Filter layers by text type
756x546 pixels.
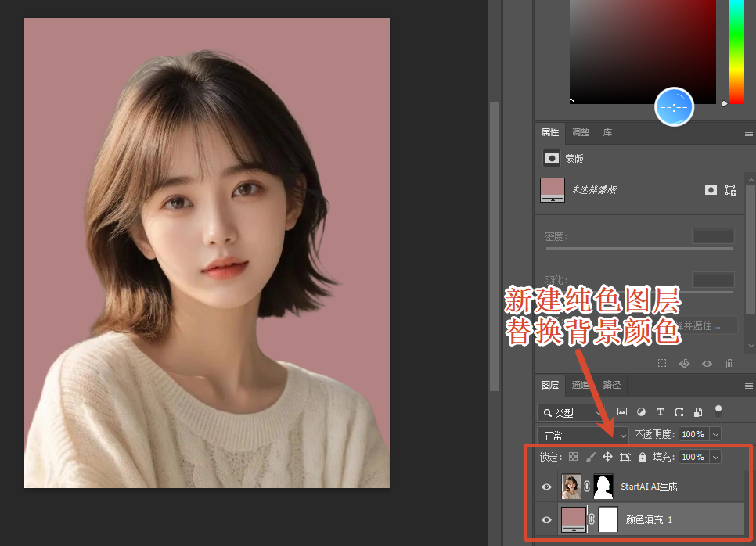coord(662,412)
